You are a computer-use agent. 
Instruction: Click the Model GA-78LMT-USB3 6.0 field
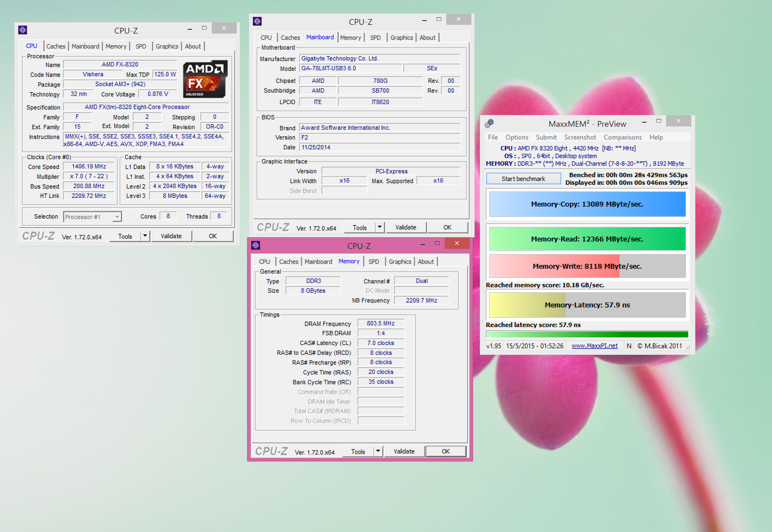tap(350, 68)
